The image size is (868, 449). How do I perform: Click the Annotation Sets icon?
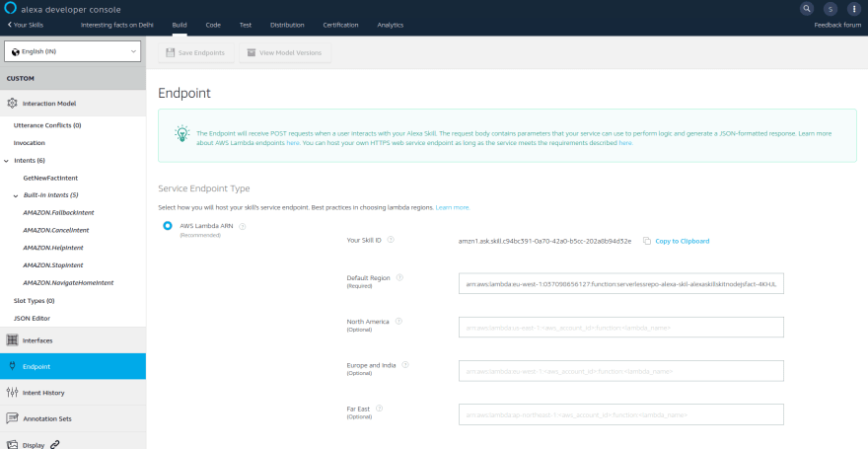[x=12, y=418]
